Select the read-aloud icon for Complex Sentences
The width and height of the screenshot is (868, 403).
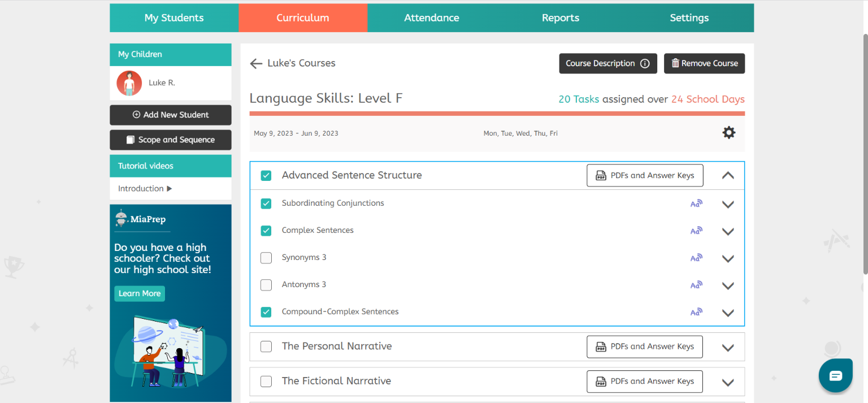696,230
